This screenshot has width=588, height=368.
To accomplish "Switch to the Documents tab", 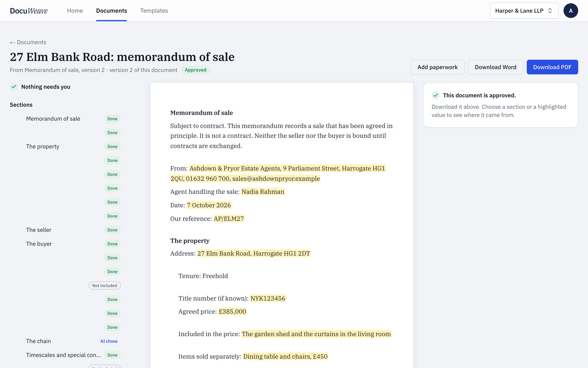I will coord(111,11).
